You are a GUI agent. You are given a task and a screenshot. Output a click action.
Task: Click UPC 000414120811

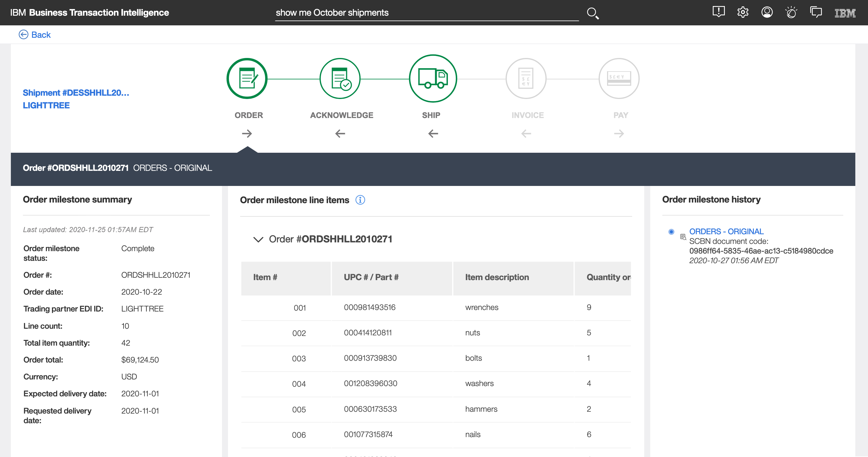[x=368, y=333]
